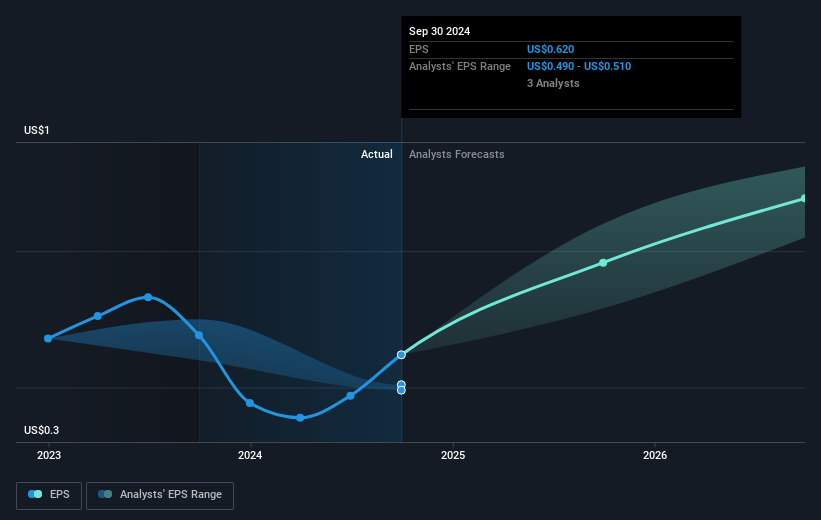821x520 pixels.
Task: Click the 2024 x-axis label
Action: [x=250, y=456]
